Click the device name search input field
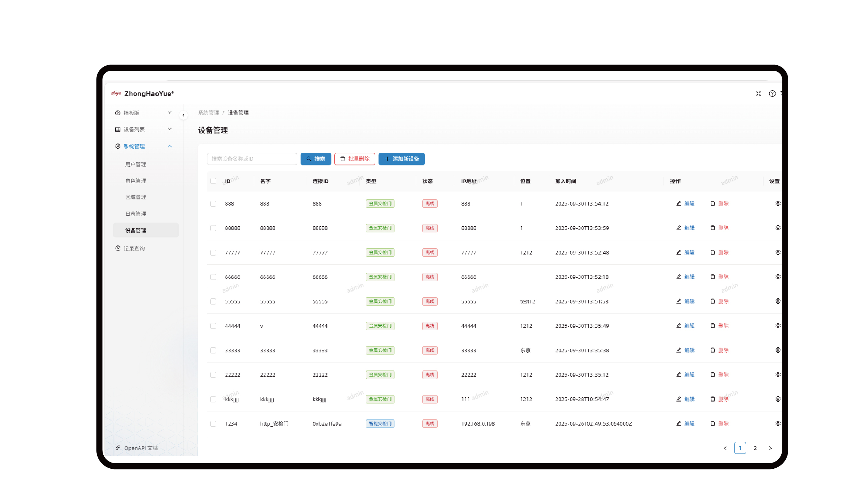The height and width of the screenshot is (497, 868). coord(252,159)
